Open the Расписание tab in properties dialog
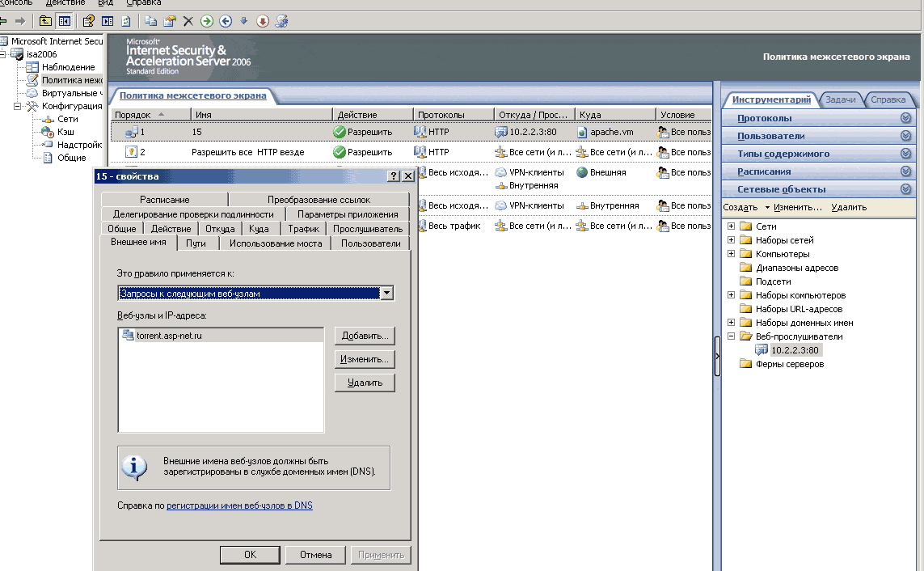Screen dimensions: 924x571 164,199
